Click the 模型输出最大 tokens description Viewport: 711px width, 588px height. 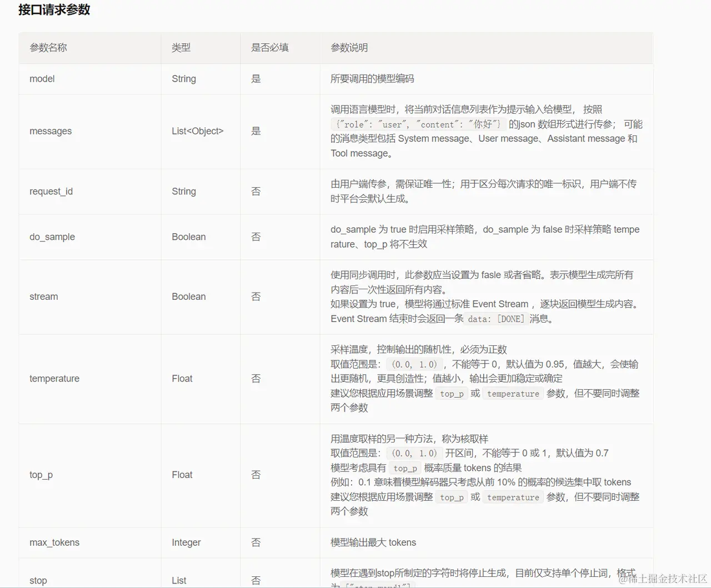coord(373,542)
